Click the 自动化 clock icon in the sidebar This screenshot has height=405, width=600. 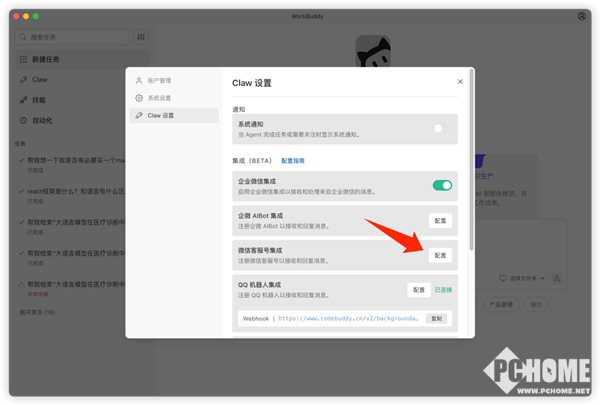pos(23,121)
